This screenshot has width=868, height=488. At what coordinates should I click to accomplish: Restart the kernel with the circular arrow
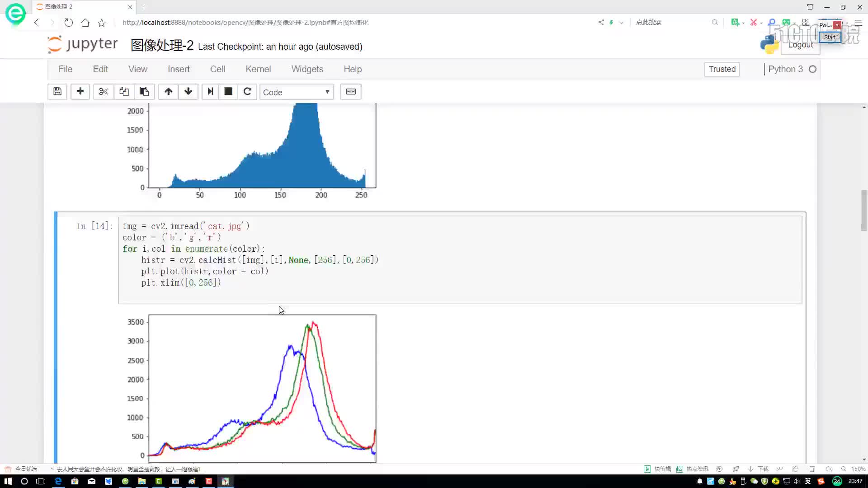(247, 92)
